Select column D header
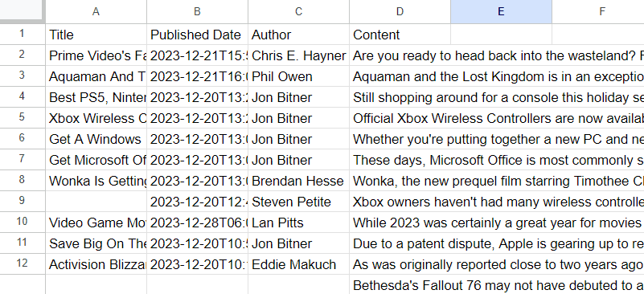The height and width of the screenshot is (294, 644). tap(400, 11)
